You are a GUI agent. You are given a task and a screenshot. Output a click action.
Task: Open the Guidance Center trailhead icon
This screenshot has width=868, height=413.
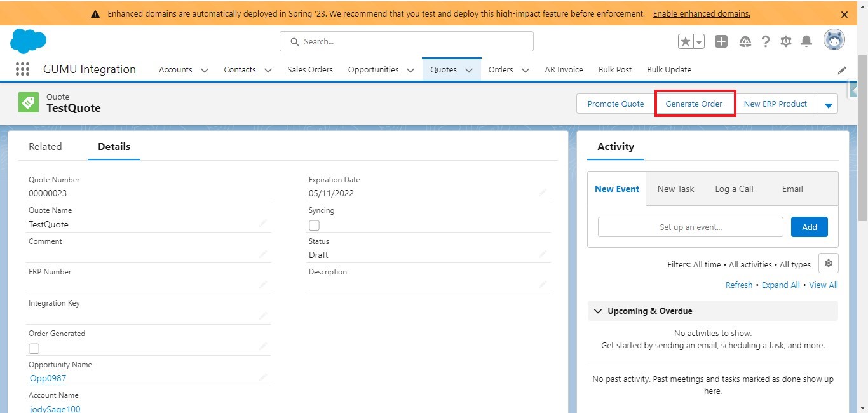pyautogui.click(x=746, y=41)
